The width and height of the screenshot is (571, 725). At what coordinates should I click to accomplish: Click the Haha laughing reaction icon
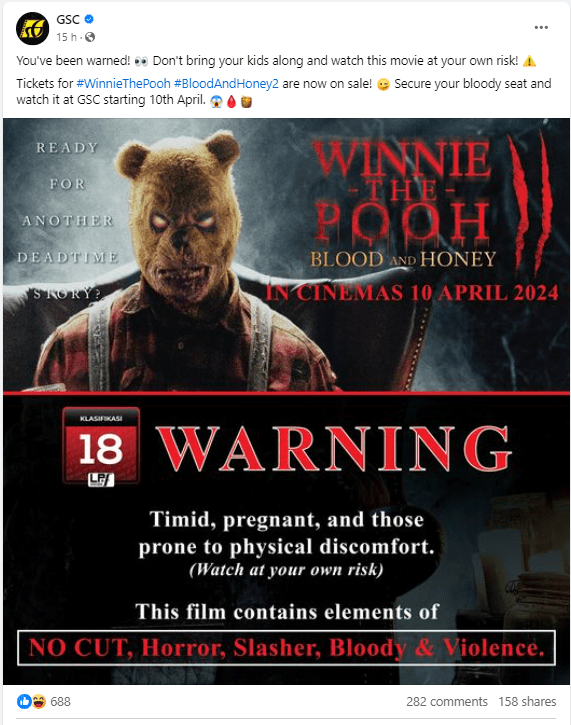point(39,701)
